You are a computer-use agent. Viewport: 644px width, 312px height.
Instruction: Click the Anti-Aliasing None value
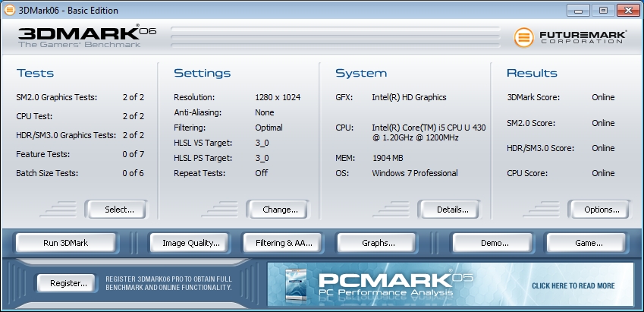coord(265,112)
